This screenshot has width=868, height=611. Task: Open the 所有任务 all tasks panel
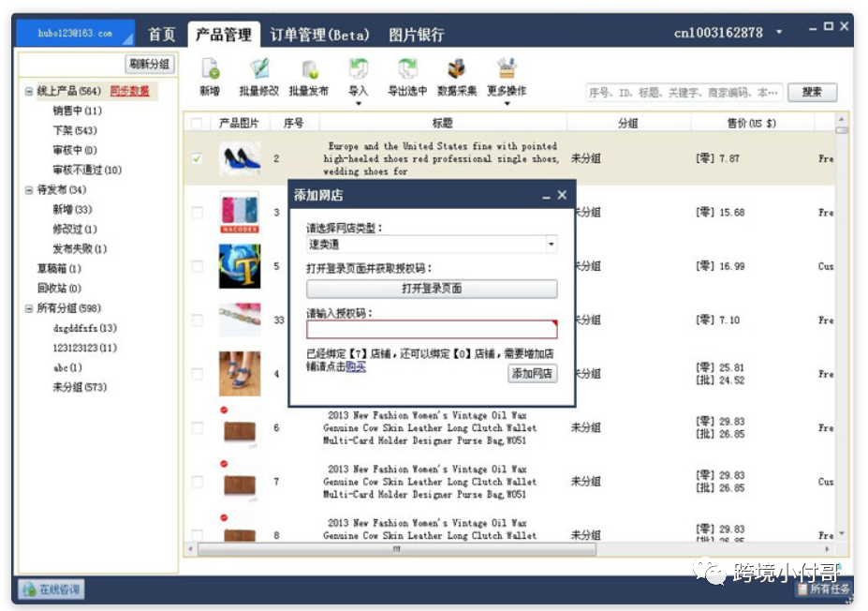coord(823,589)
